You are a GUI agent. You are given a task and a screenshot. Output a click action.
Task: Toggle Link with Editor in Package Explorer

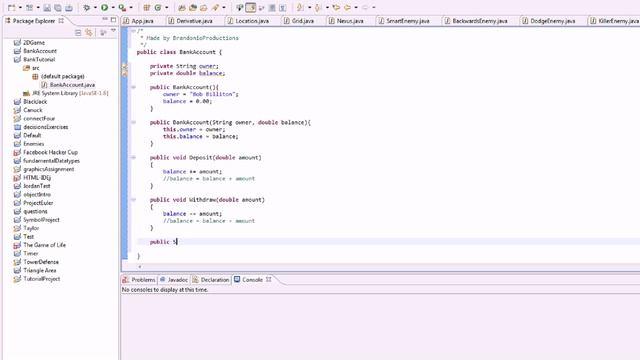pos(89,32)
